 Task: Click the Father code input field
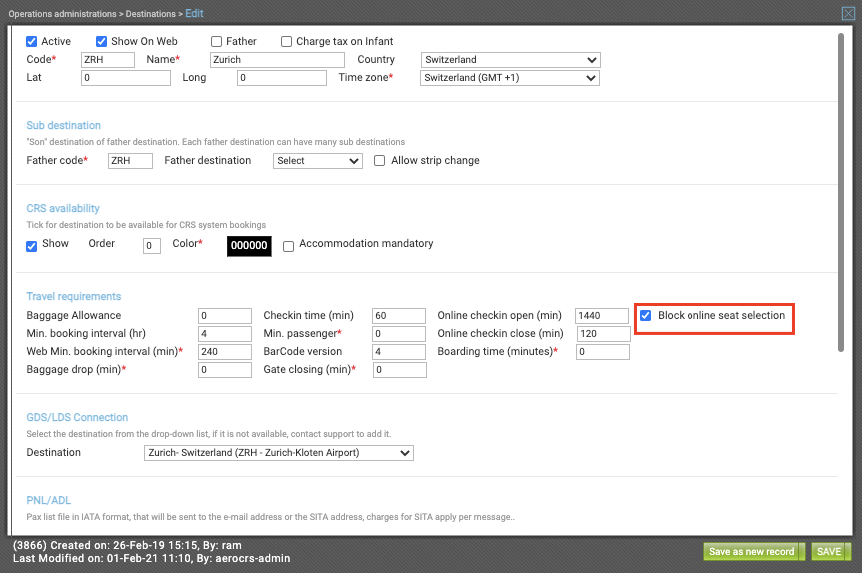point(130,161)
